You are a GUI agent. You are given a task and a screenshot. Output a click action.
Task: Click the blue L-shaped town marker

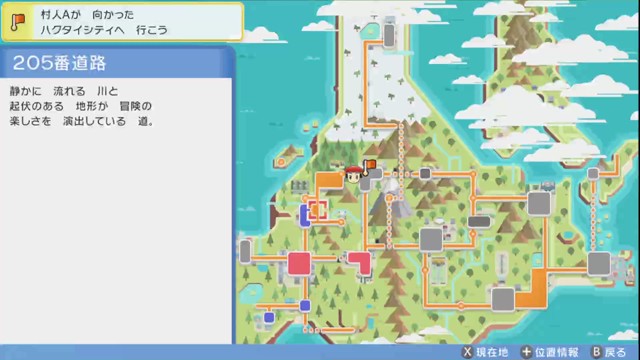(x=304, y=216)
